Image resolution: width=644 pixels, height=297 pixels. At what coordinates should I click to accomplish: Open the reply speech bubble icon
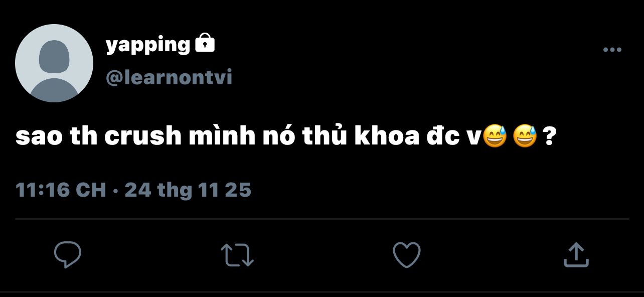[x=68, y=255]
